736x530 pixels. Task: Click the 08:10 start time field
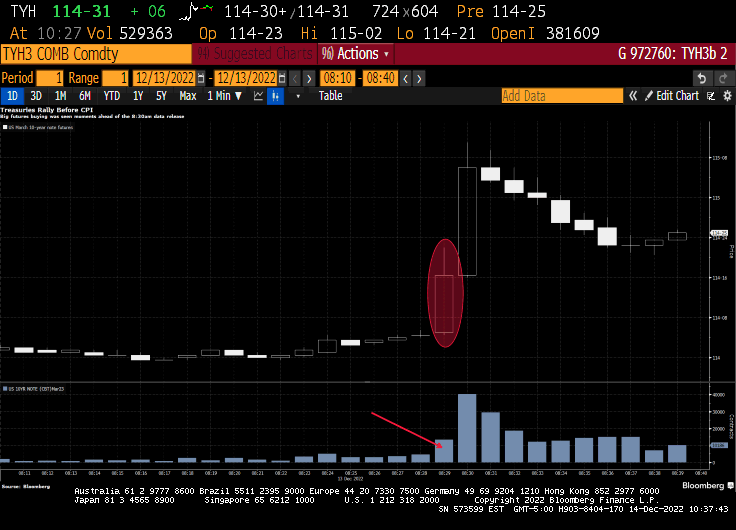point(338,78)
